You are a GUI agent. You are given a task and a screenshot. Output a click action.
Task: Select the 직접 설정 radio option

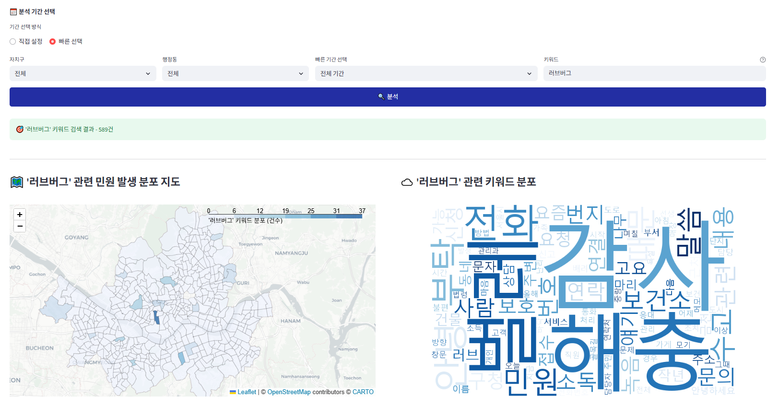tap(13, 41)
